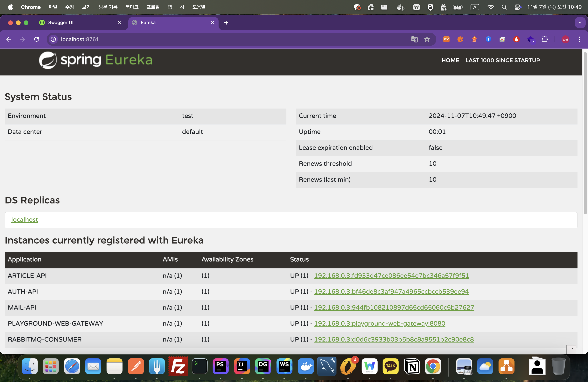Click the HOME navigation link
Viewport: 588px width, 382px height.
click(450, 60)
